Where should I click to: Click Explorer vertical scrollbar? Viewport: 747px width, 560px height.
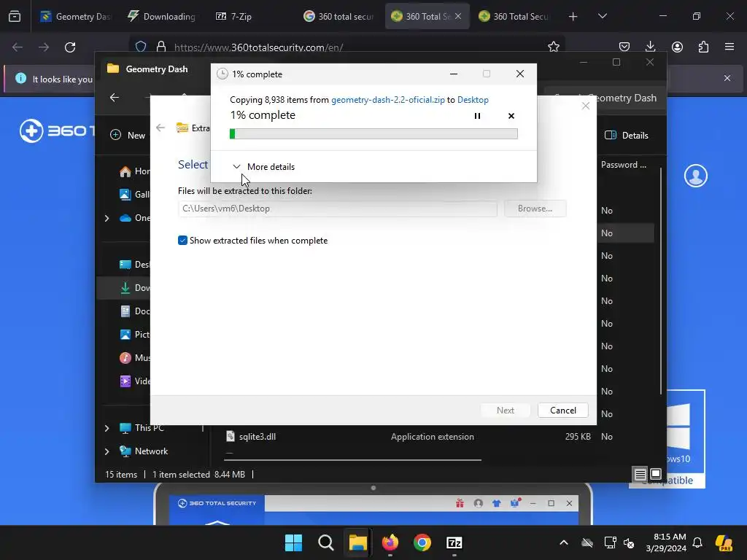coord(661,281)
